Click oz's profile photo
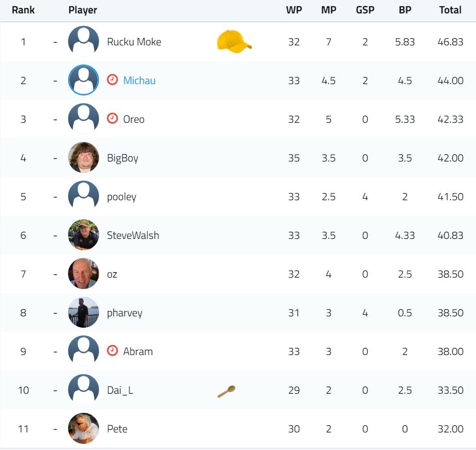Viewport: 476px width, 450px height. pyautogui.click(x=84, y=274)
